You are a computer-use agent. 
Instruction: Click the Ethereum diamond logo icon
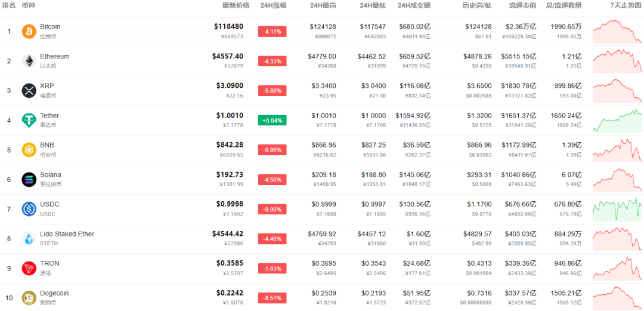point(29,61)
